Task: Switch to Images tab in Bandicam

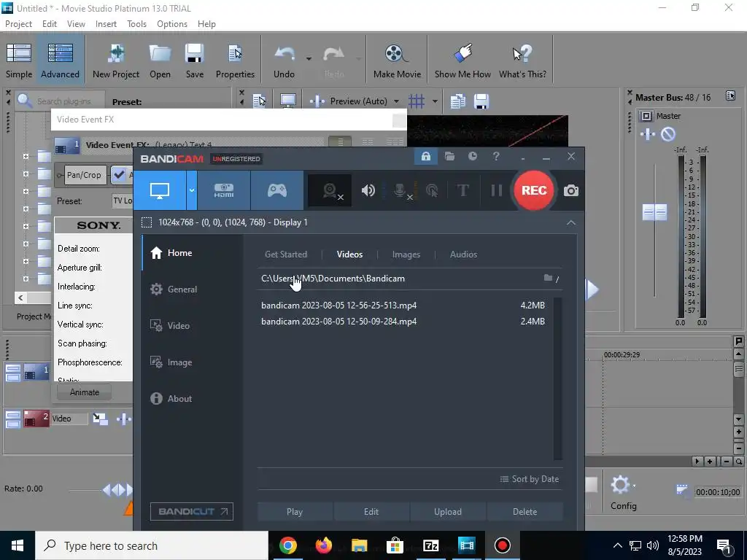Action: [x=406, y=254]
